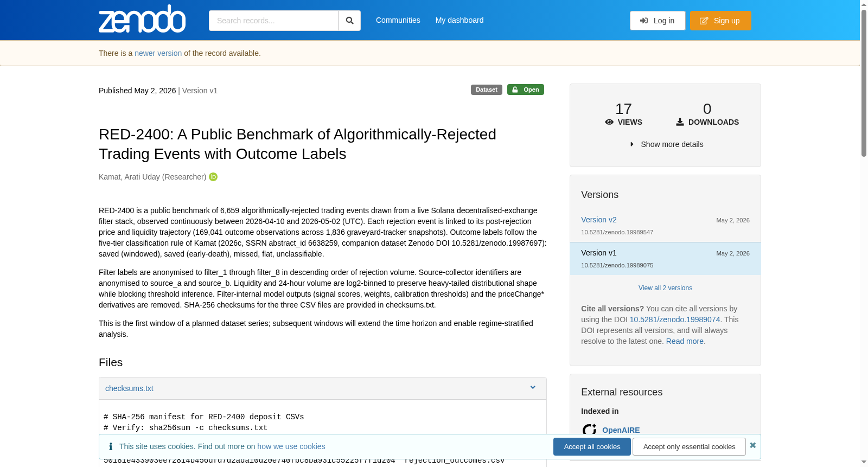Screen dimensions: 868x467
Task: Click Accept only essential cookies
Action: (689, 446)
